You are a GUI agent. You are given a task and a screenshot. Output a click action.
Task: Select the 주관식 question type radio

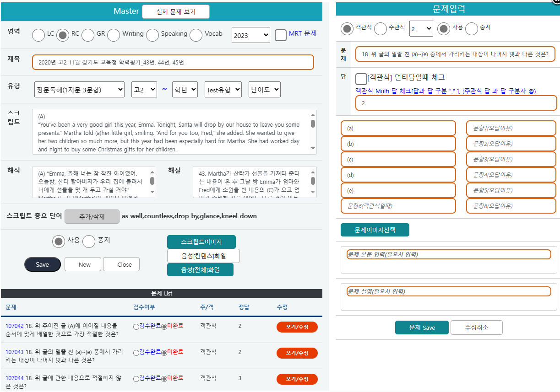point(381,28)
